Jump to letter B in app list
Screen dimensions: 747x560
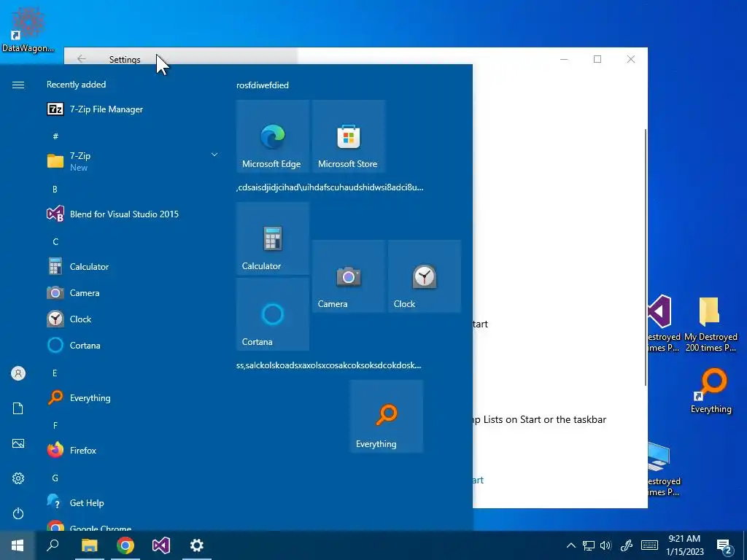point(55,190)
